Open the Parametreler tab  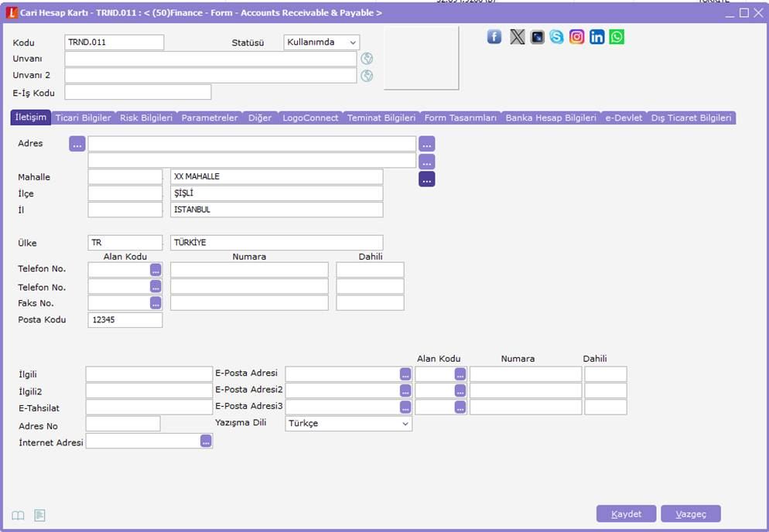(x=210, y=118)
